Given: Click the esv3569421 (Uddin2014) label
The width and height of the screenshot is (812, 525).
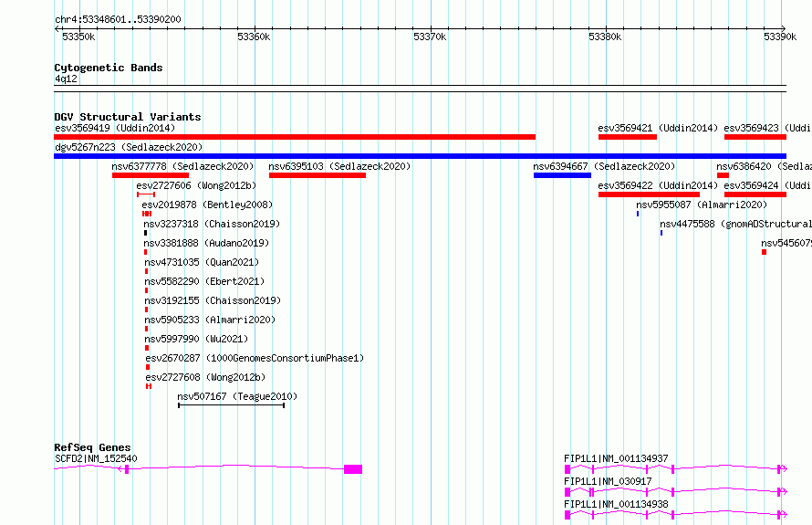Looking at the screenshot, I should (x=658, y=128).
